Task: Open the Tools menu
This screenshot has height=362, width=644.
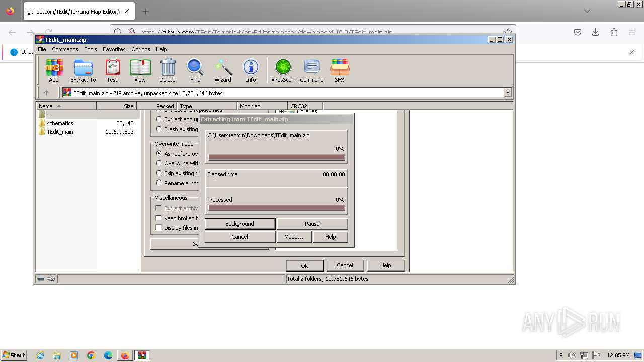Action: tap(91, 49)
